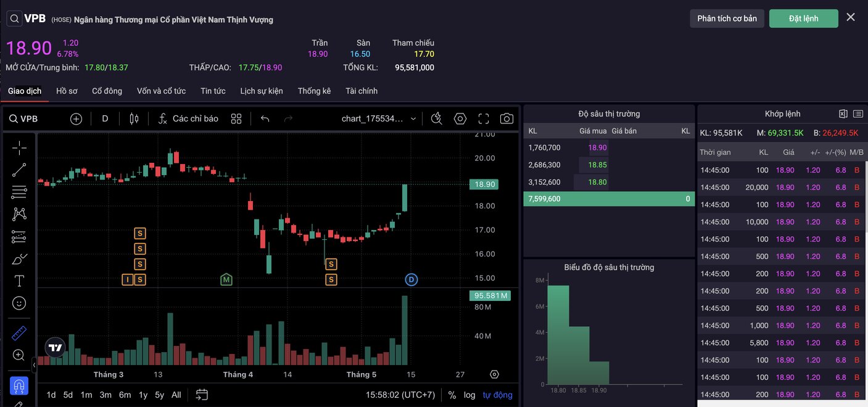This screenshot has width=868, height=407.
Task: Open the emoji icons tool
Action: tap(19, 303)
